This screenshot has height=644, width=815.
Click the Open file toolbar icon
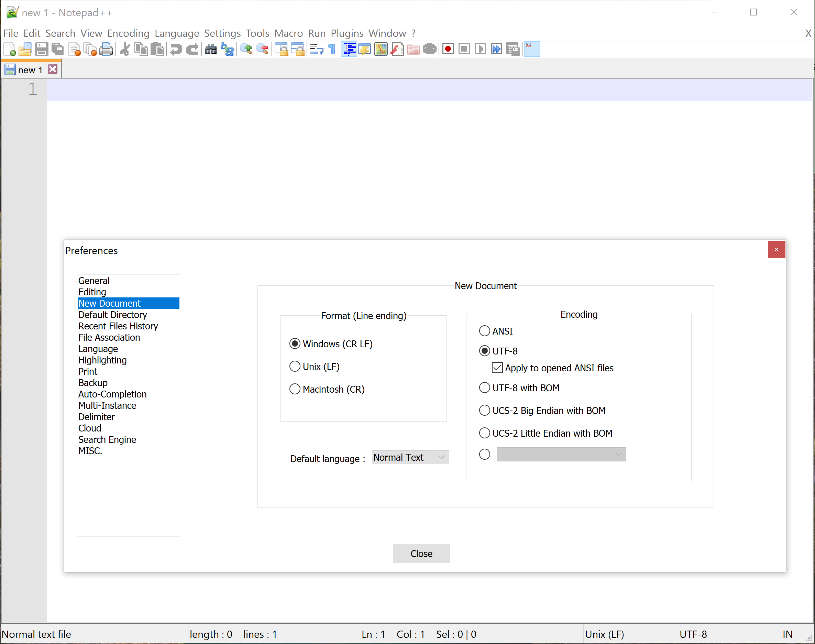[x=26, y=50]
